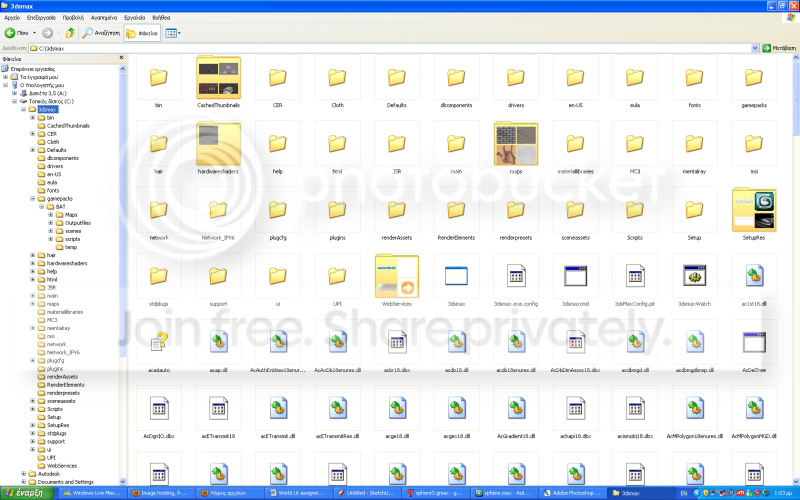This screenshot has height=500, width=800.
Task: Switch to Adobe Photoshop taskbar button
Action: click(x=572, y=493)
